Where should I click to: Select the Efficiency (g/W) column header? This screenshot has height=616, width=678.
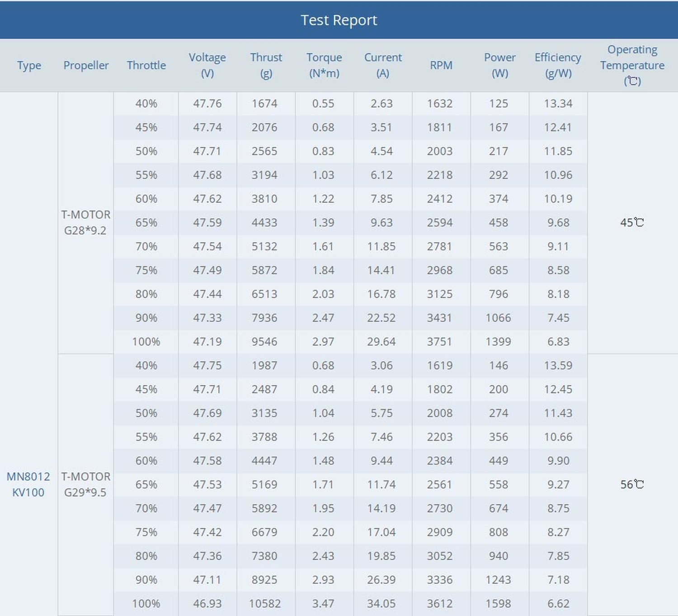(x=558, y=65)
